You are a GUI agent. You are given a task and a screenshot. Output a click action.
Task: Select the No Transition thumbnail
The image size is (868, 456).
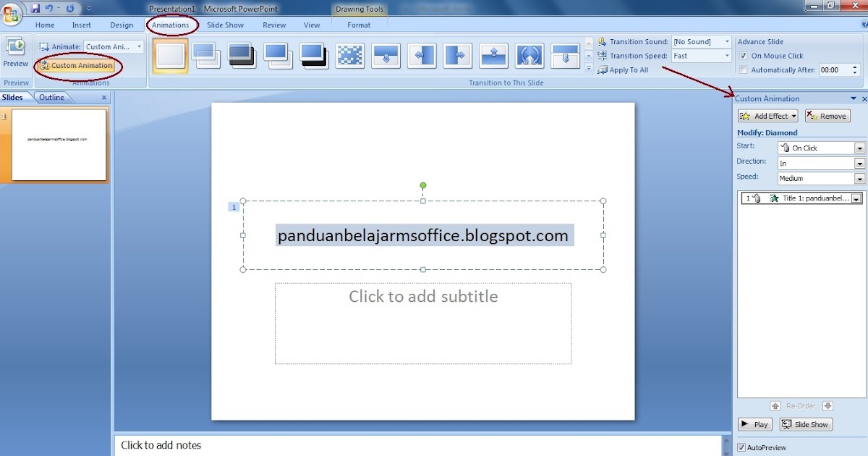[171, 56]
